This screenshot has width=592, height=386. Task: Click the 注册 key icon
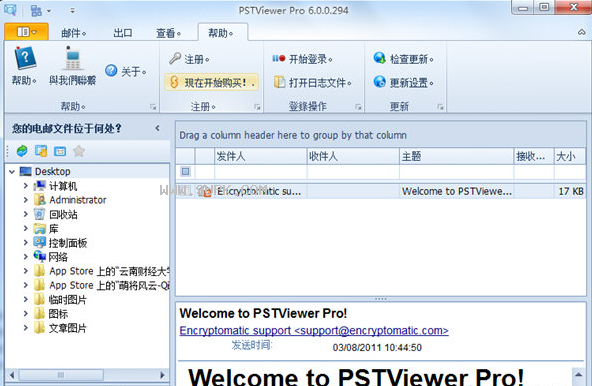coord(175,59)
